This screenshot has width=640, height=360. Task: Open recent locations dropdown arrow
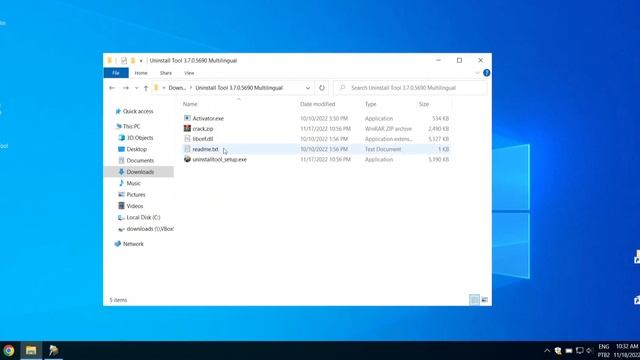coord(136,88)
